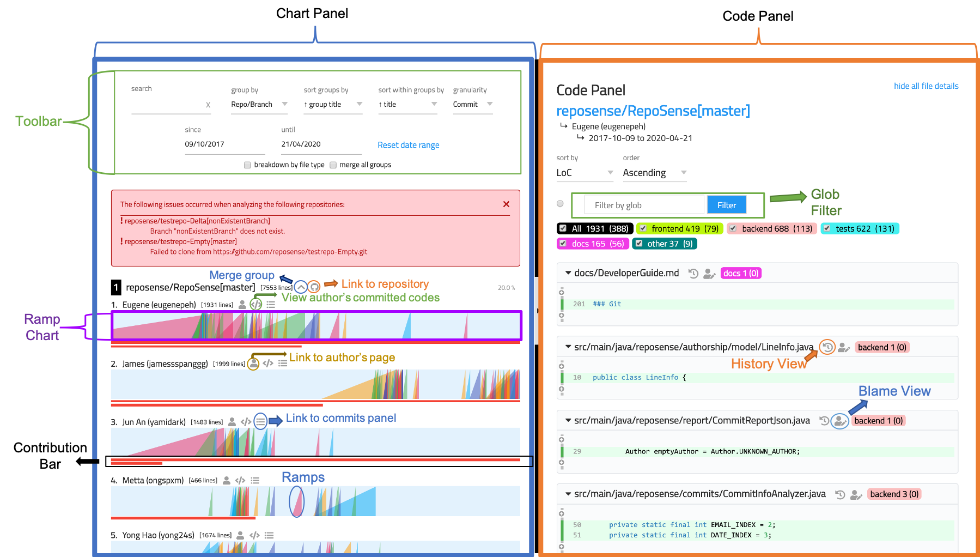Change granularity using the Commit dropdown

click(x=472, y=104)
